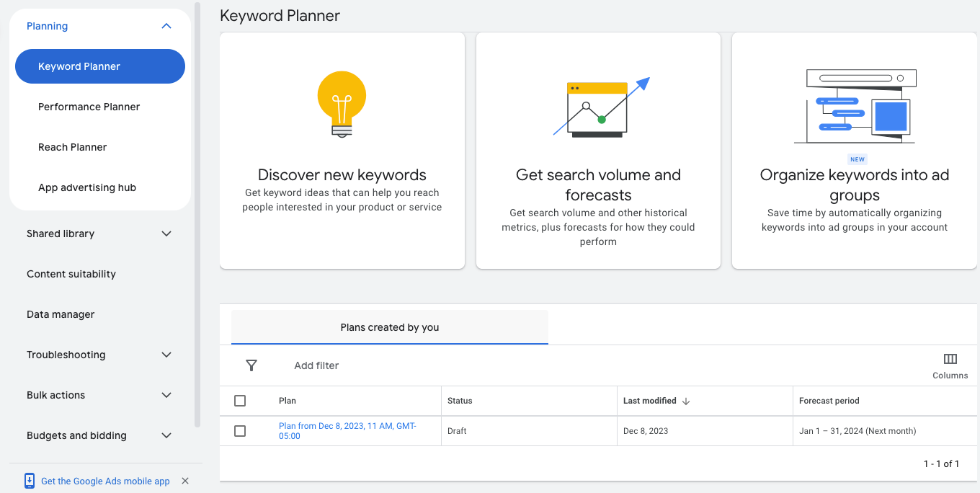Click the Dec 8, 2023 last modified cell

coord(646,431)
